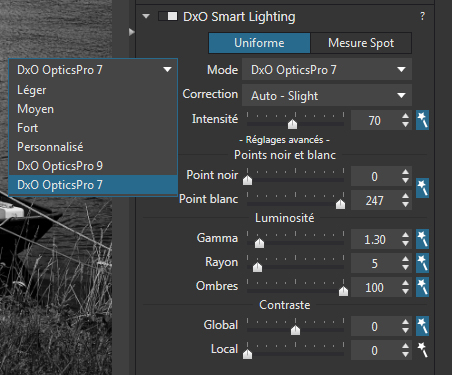
Task: Click the Intensité magic wand icon
Action: point(422,120)
